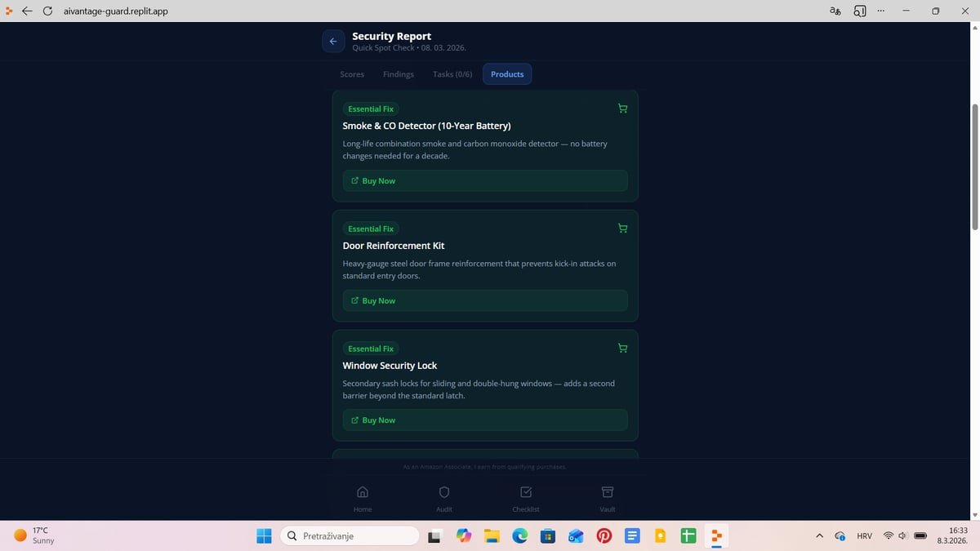The height and width of the screenshot is (551, 980).
Task: Click the back arrow beside Security Report
Action: 332,41
